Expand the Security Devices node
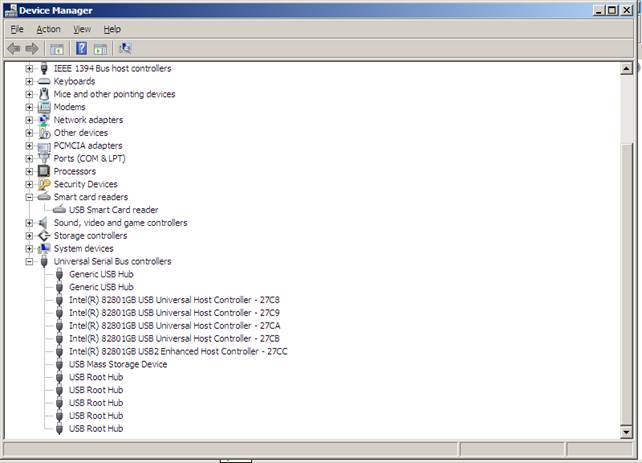642x463 pixels. click(29, 184)
